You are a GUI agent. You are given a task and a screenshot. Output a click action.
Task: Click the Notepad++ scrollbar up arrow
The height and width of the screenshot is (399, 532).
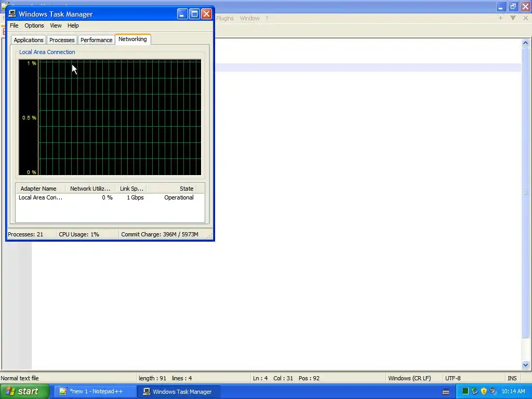pos(525,43)
